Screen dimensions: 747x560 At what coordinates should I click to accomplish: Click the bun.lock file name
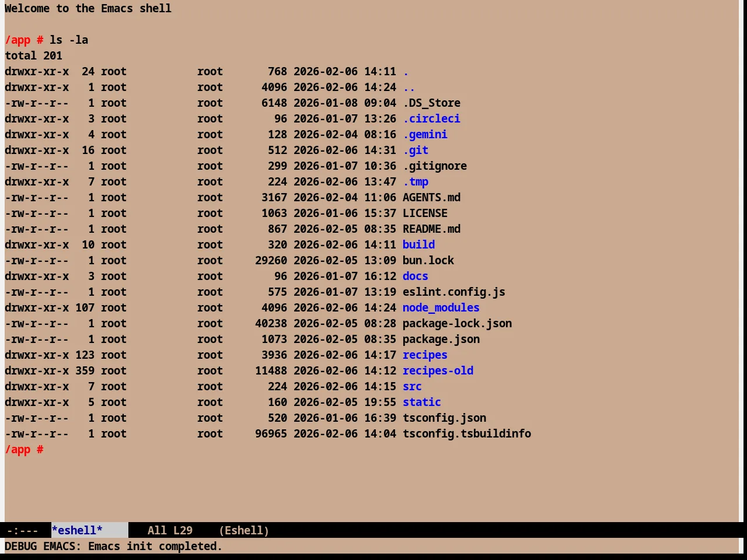pyautogui.click(x=428, y=261)
